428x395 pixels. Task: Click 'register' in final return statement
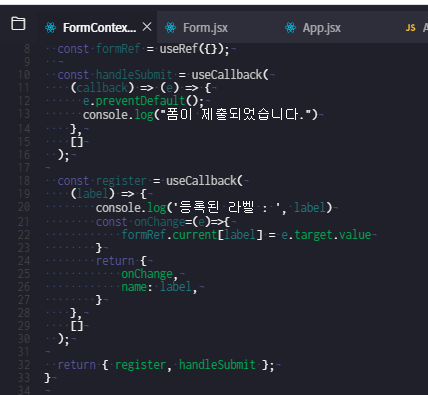pyautogui.click(x=140, y=365)
